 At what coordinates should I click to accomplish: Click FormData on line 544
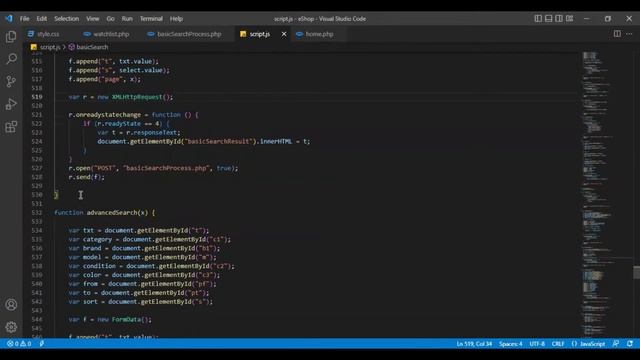126,320
